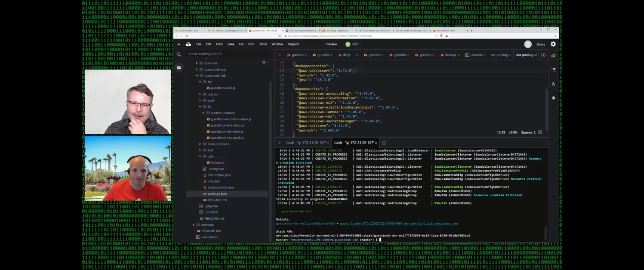
Task: Expand the custom-resource folder
Action: coord(203,113)
